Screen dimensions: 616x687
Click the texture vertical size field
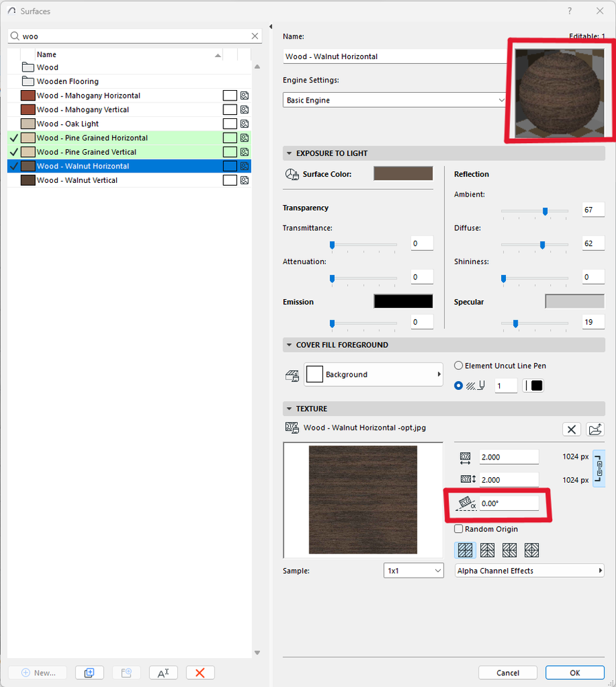pyautogui.click(x=509, y=480)
